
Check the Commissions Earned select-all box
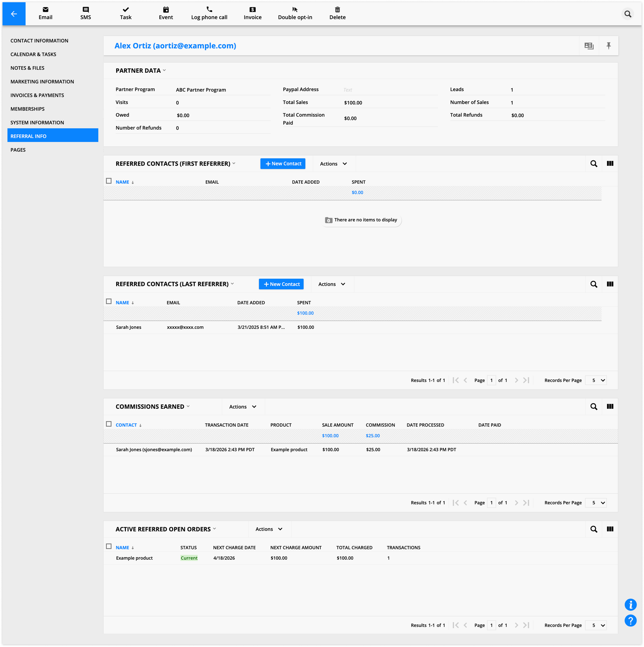(108, 424)
